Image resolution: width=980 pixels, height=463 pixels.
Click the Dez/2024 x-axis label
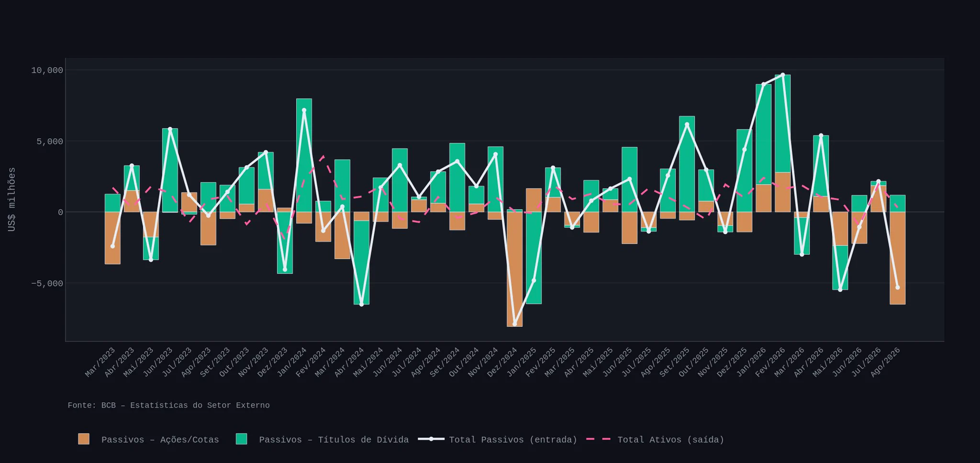coord(502,362)
